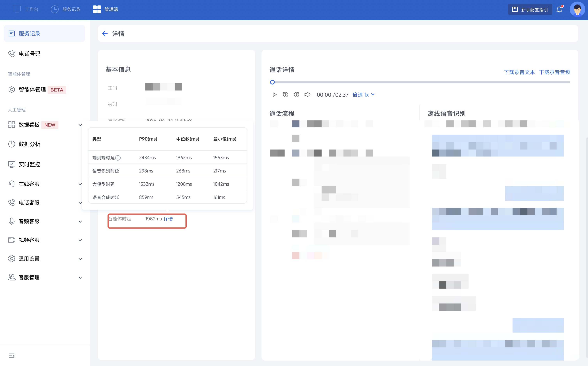Viewport: 588px width, 366px height.
Task: Click the 详情 link beside 1962ms
Action: tap(168, 219)
